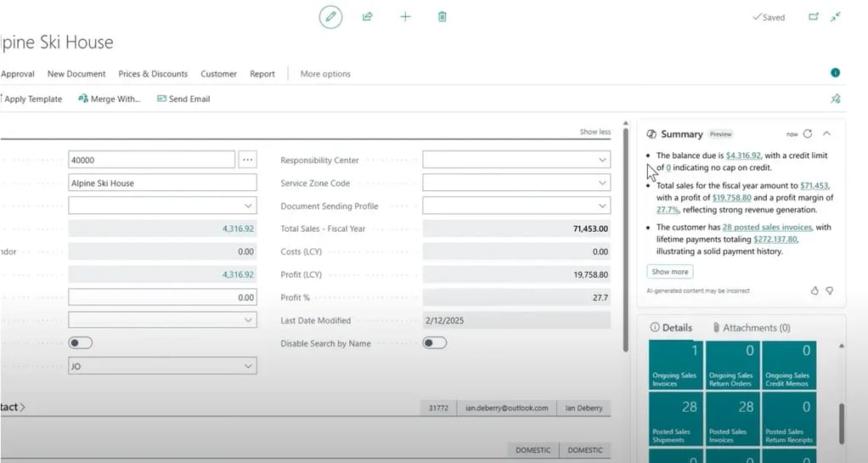Viewport: 868px width, 463px height.
Task: Switch to the Details tab
Action: [x=671, y=327]
